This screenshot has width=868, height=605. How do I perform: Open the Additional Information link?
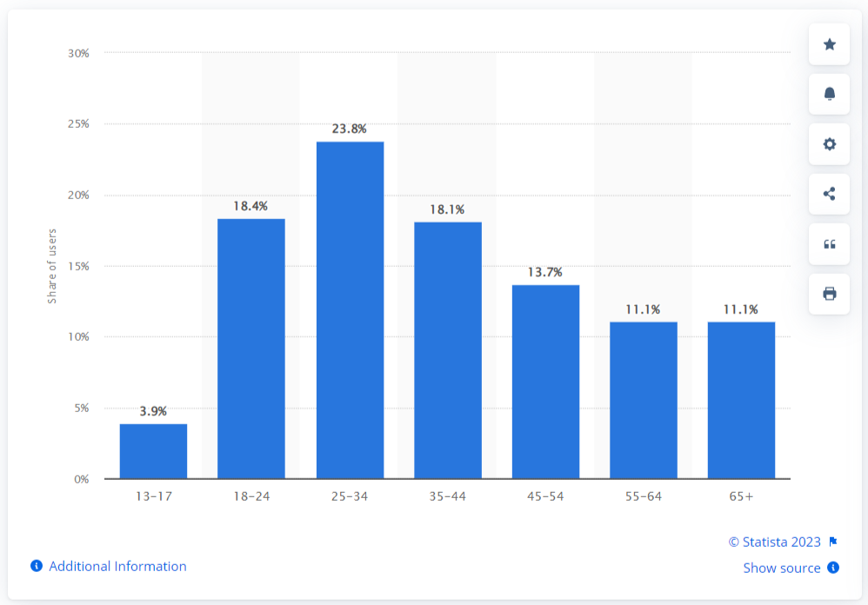pos(117,566)
